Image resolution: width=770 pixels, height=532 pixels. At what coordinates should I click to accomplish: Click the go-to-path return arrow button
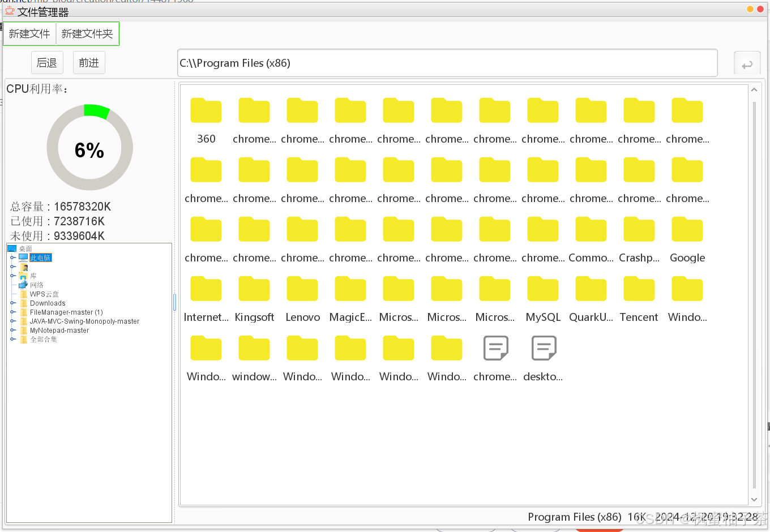click(x=747, y=65)
